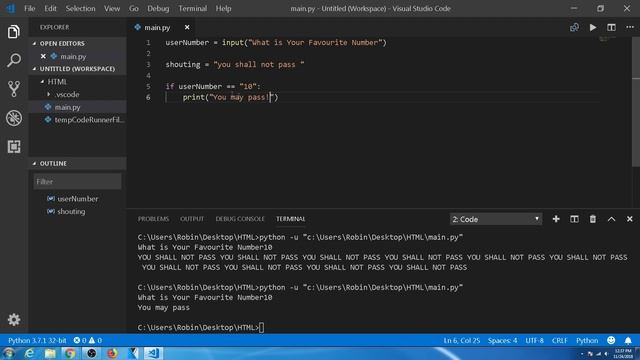640x360 pixels.
Task: Expand the .vscode folder
Action: pyautogui.click(x=49, y=94)
